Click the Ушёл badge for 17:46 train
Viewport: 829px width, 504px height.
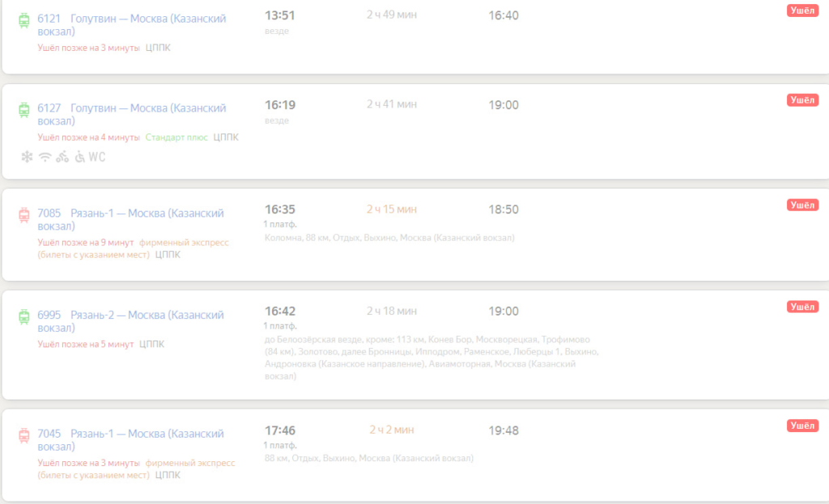point(802,426)
